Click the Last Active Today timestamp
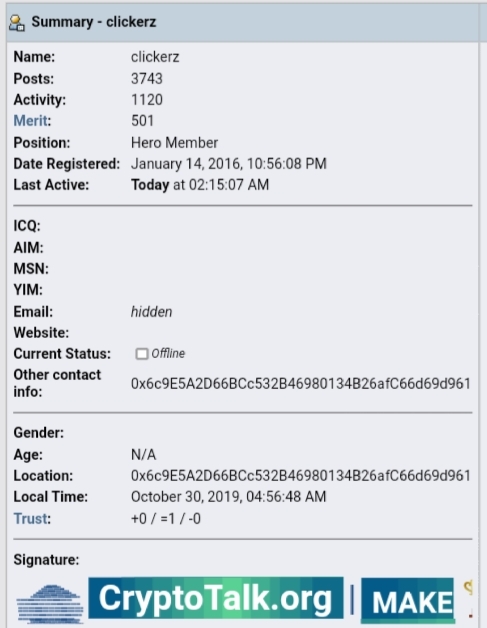Screen dimensions: 487x628 200,185
